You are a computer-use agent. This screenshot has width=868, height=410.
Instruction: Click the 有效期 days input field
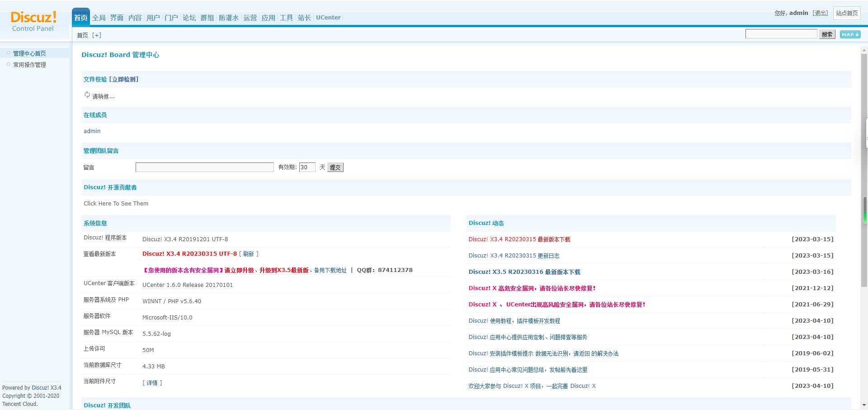pos(307,167)
